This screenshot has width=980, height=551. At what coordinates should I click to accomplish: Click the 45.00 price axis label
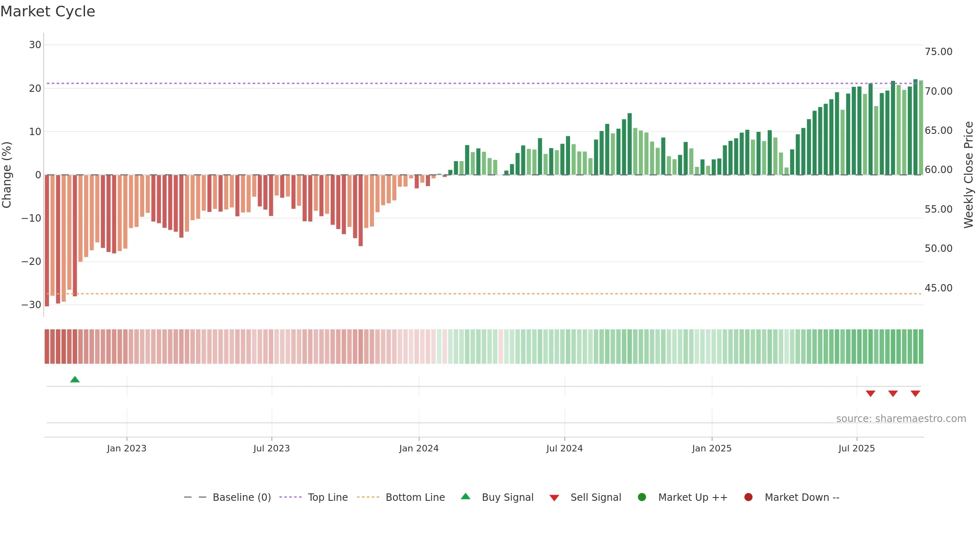click(x=938, y=288)
